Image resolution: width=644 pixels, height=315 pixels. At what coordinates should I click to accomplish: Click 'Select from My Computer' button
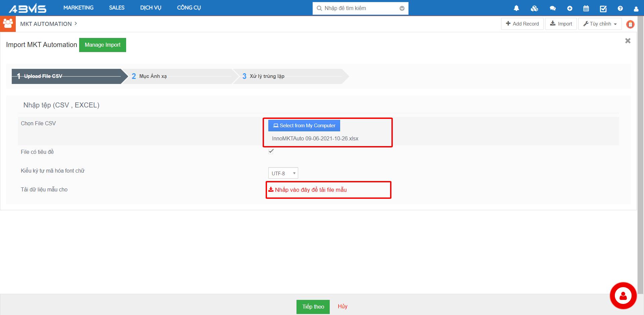(x=304, y=126)
